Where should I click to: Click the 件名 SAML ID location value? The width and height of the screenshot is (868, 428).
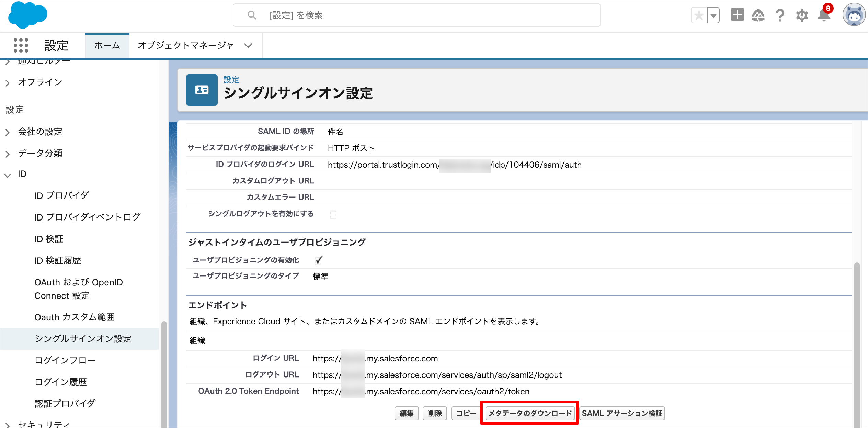[335, 132]
